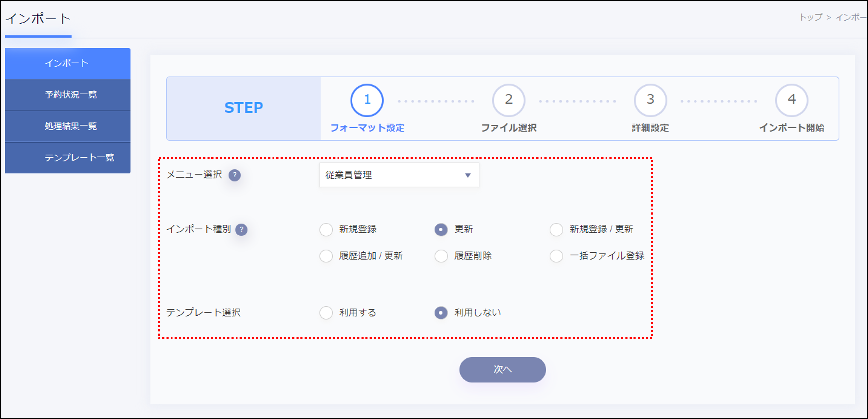Click the インポート種別 help icon
Image resolution: width=868 pixels, height=419 pixels.
242,230
